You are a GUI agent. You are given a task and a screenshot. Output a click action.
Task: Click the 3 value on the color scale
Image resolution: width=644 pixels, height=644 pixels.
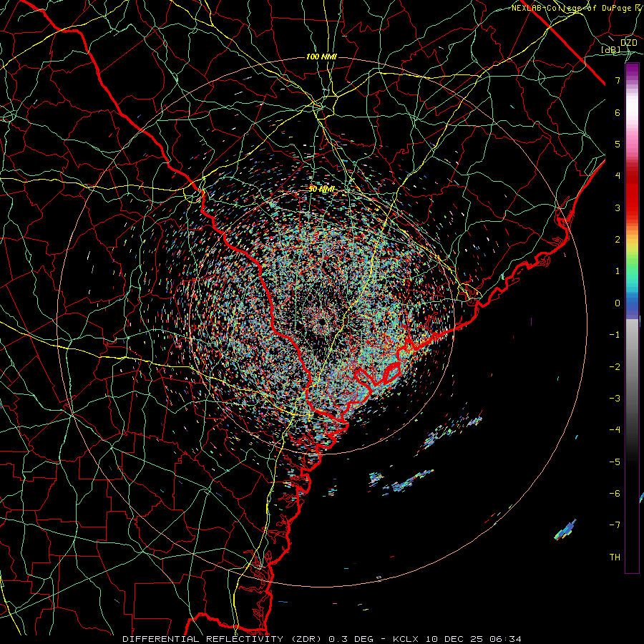(618, 208)
